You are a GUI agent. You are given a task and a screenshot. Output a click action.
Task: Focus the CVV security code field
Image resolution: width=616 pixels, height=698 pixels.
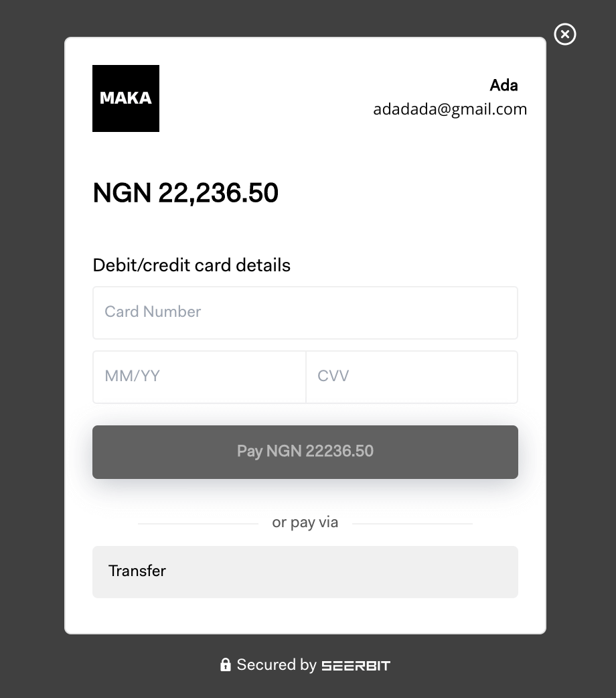pos(412,377)
